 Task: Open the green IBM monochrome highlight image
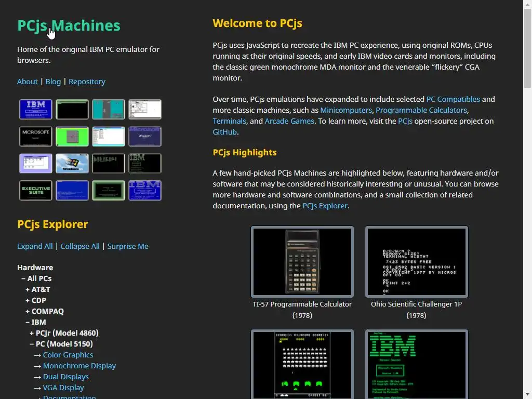[416, 364]
